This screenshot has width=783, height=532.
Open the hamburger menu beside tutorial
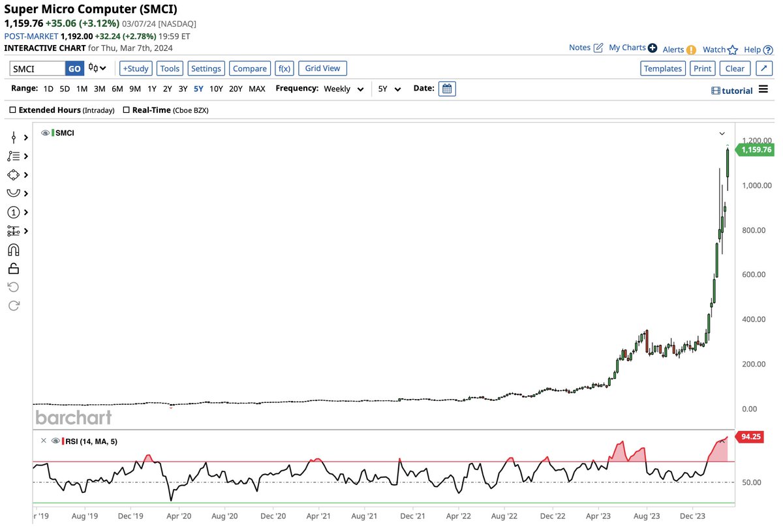[763, 90]
